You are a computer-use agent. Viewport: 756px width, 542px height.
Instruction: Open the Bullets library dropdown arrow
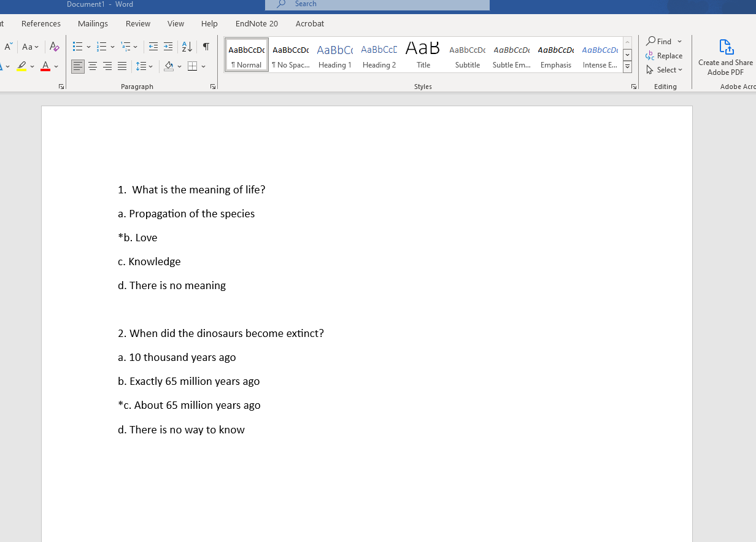click(88, 47)
